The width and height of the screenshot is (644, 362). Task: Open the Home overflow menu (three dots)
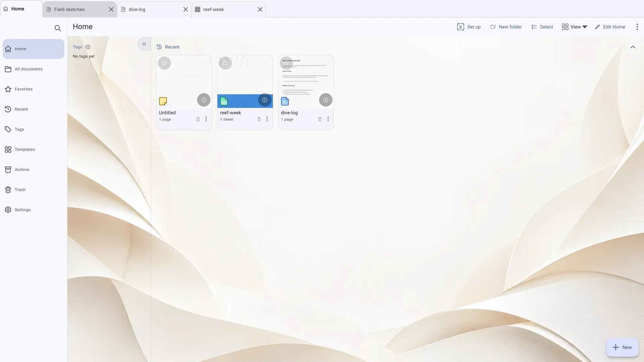point(637,27)
